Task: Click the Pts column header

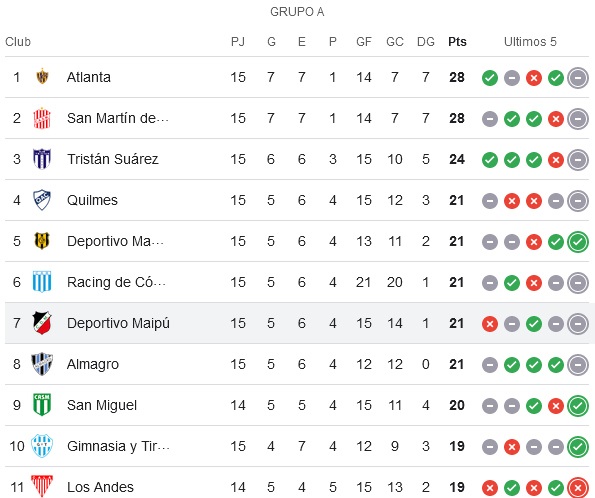Action: pyautogui.click(x=457, y=42)
